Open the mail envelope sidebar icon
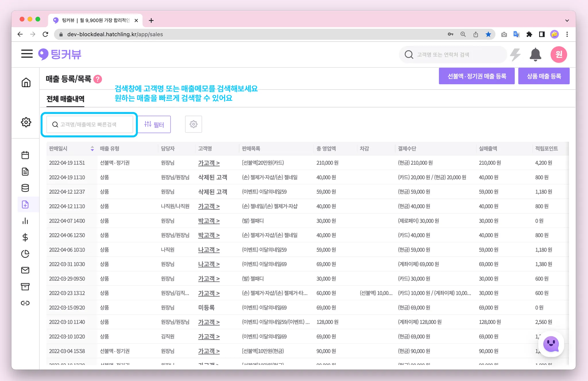The height and width of the screenshot is (381, 588). click(25, 270)
